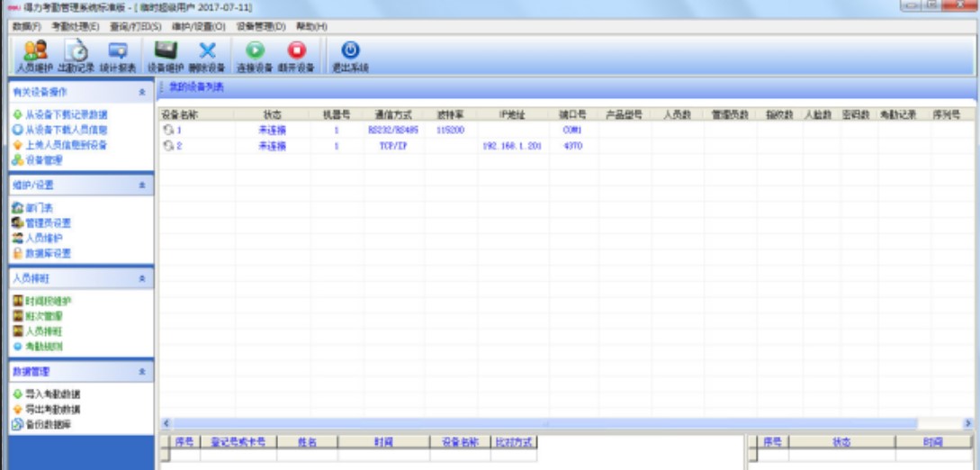This screenshot has width=980, height=470.
Task: Click the 设备名称 column header
Action: 178,115
